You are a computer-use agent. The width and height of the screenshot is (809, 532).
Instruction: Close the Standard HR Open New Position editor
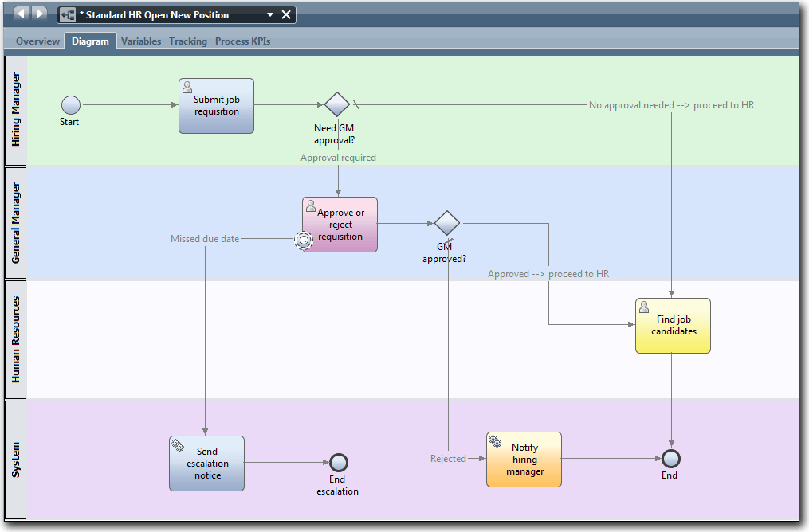[286, 14]
